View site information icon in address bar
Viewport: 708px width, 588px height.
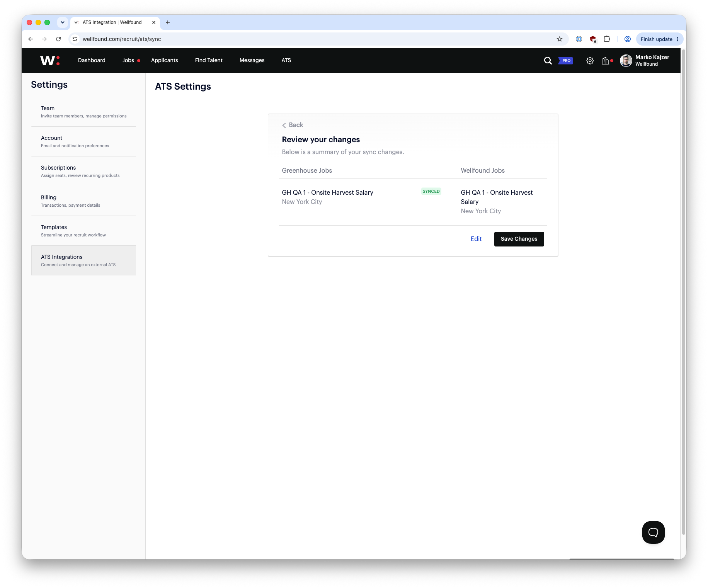click(75, 39)
